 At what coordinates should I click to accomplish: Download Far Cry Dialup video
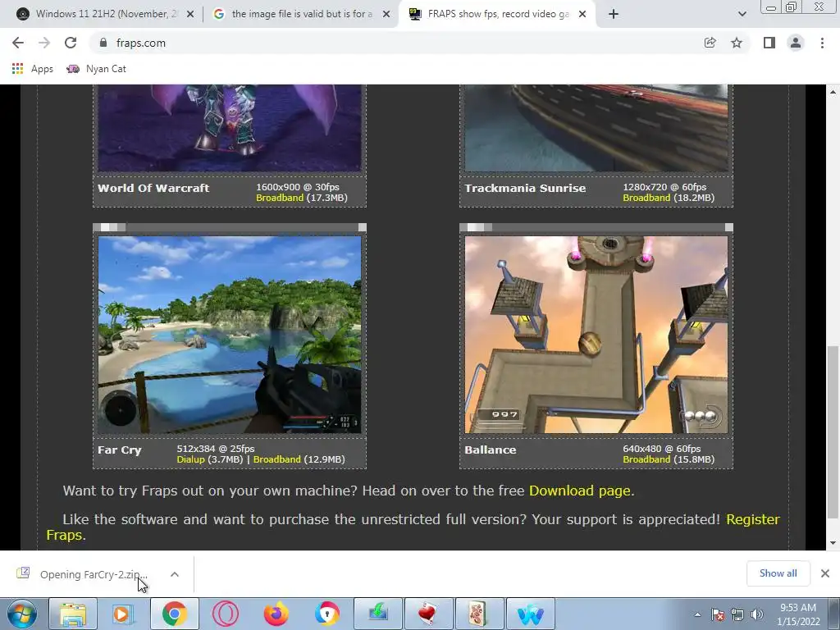(190, 459)
